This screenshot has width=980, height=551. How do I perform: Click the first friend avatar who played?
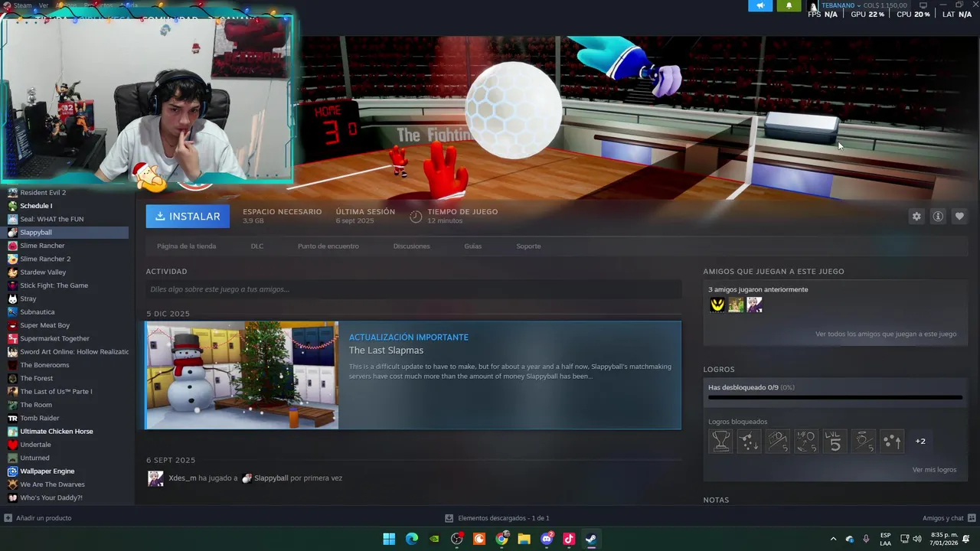pos(717,305)
